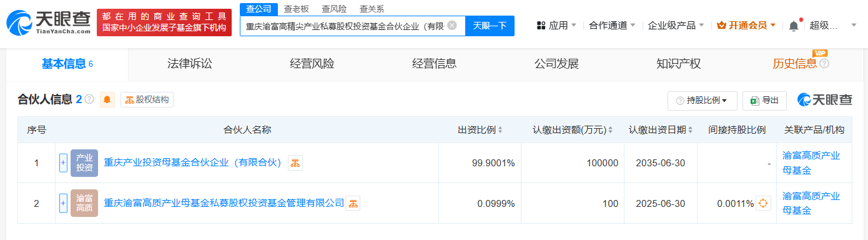Switch to the 基本信息 tab
This screenshot has width=868, height=240.
tap(67, 64)
